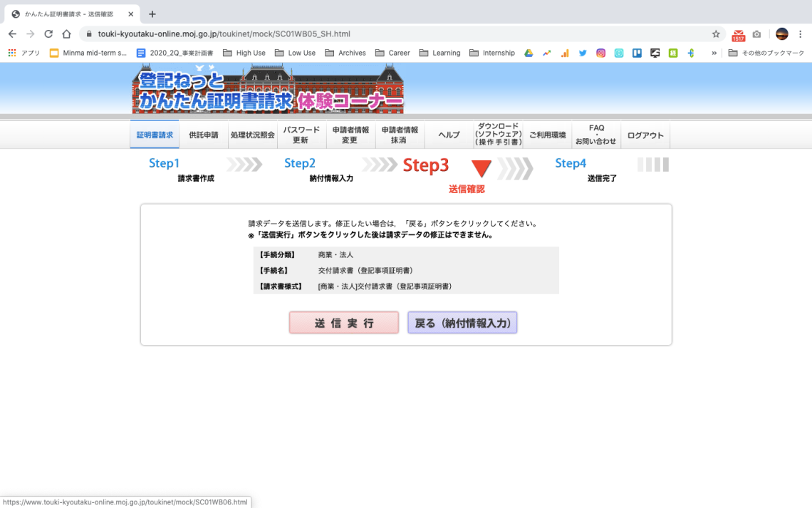Viewport: 812px width, 508px height.
Task: Open the Archives bookmark folder
Action: (x=345, y=53)
